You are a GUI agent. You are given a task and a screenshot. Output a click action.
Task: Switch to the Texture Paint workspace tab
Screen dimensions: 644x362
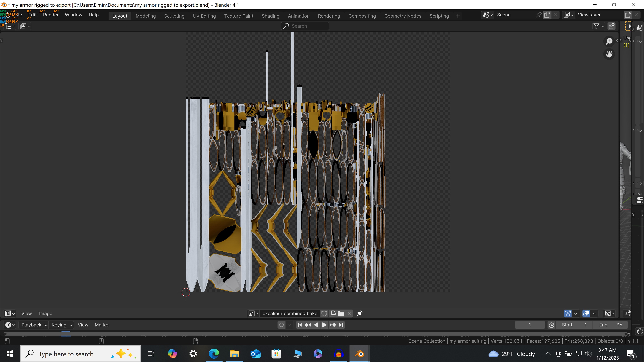pyautogui.click(x=238, y=16)
